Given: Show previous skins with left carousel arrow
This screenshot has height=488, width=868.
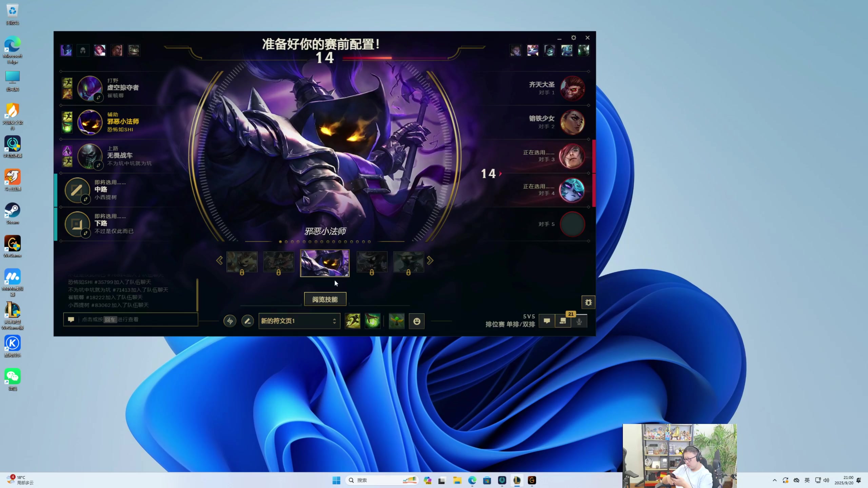Looking at the screenshot, I should tap(219, 261).
